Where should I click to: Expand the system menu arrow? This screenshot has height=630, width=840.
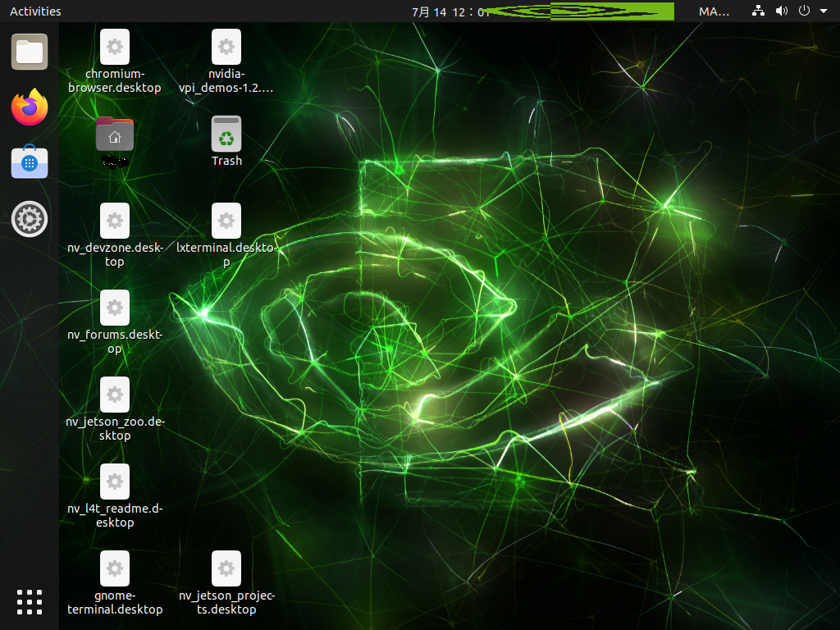tap(824, 11)
